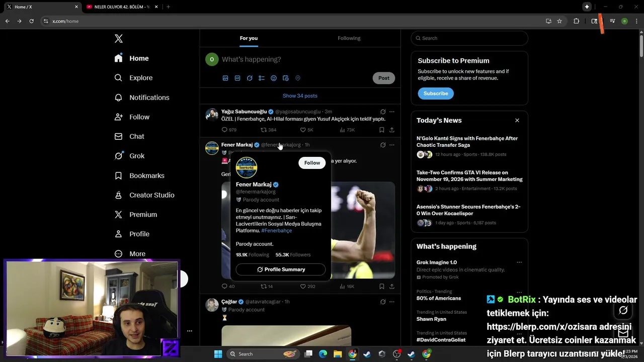Screen dimensions: 644x362
Task: Open more options on Çağlar's post
Action: tap(392, 302)
